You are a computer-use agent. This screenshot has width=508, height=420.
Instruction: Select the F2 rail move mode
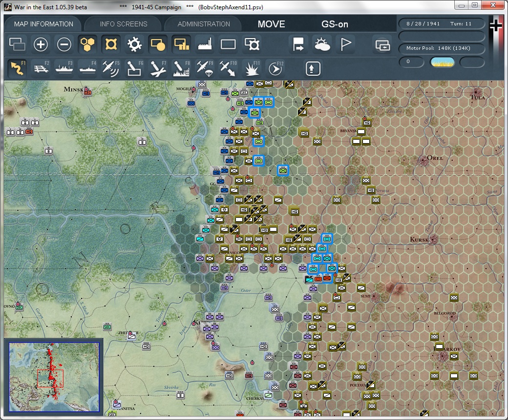tap(41, 68)
